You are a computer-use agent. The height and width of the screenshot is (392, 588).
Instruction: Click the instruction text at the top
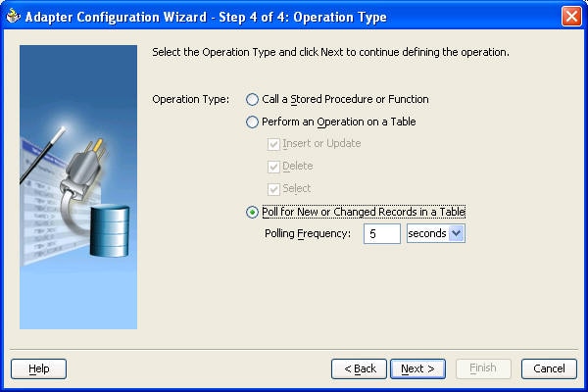(x=331, y=52)
